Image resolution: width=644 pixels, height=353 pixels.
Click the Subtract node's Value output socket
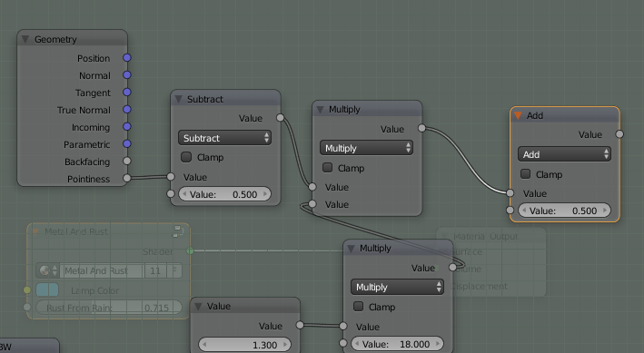tap(280, 117)
